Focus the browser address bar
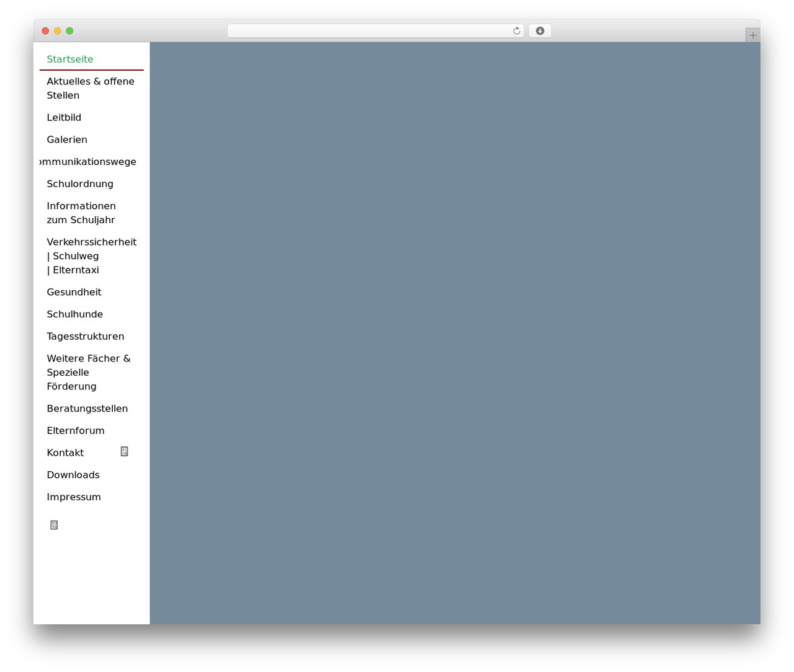Viewport: 794px width, 672px height. (375, 31)
